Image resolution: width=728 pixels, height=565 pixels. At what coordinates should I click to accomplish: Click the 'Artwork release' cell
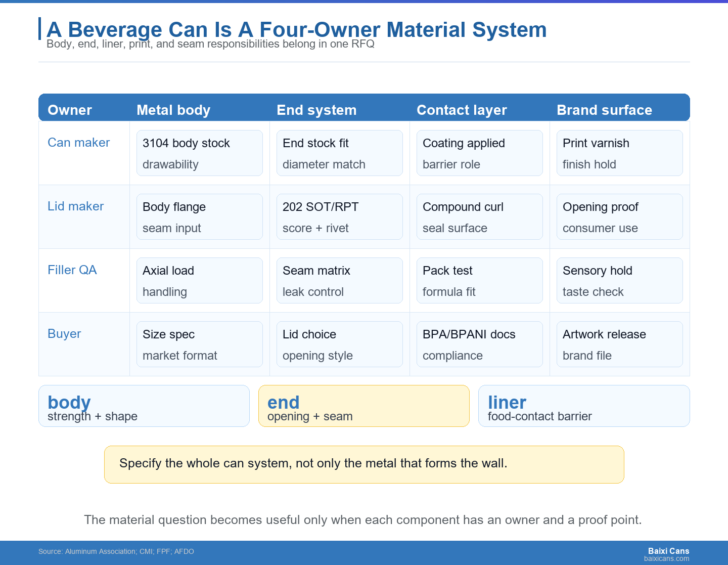tap(620, 344)
